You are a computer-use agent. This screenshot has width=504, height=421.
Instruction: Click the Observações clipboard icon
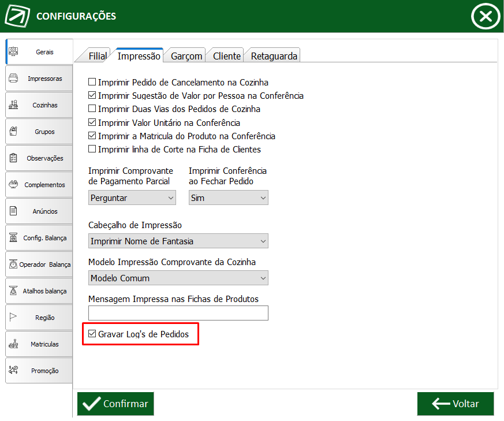point(13,158)
